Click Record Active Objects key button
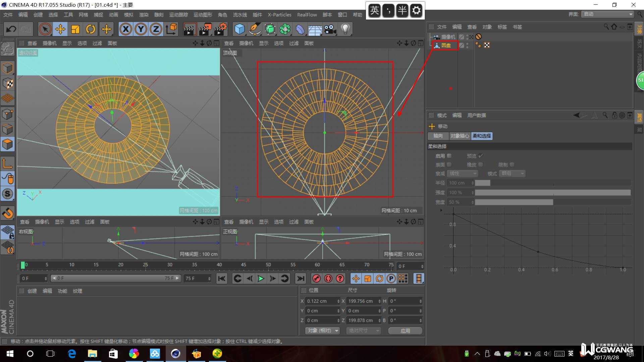The height and width of the screenshot is (362, 644). (x=316, y=279)
